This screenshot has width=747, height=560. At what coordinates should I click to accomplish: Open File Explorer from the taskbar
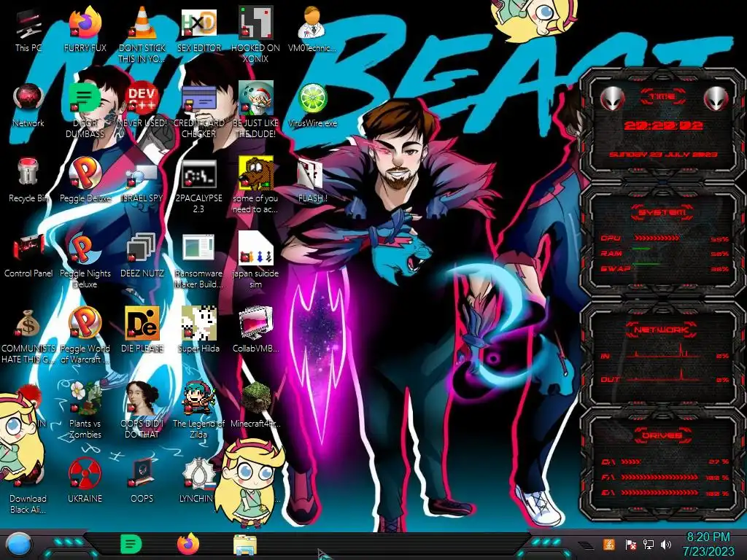tap(245, 545)
